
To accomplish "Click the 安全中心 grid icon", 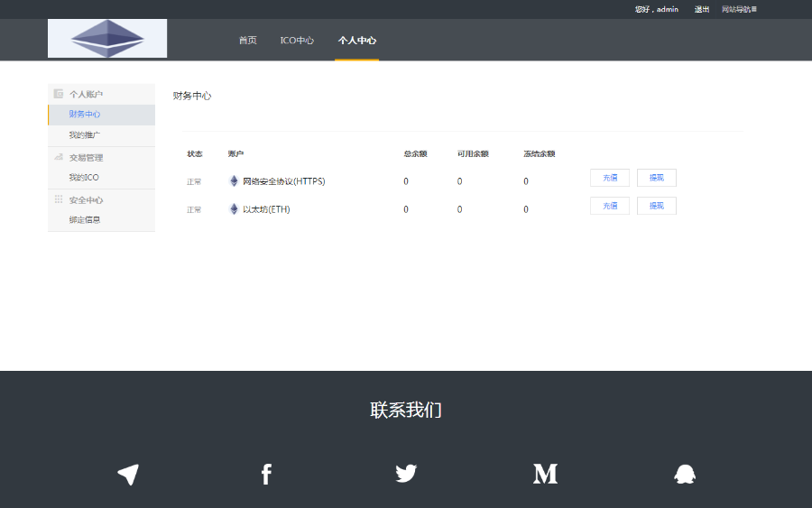I will (59, 199).
